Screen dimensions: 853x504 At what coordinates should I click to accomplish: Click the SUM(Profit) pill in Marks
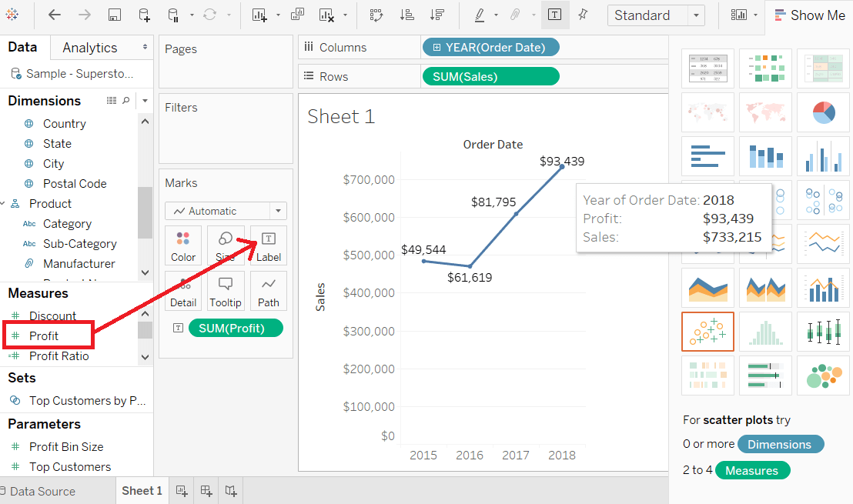[235, 329]
